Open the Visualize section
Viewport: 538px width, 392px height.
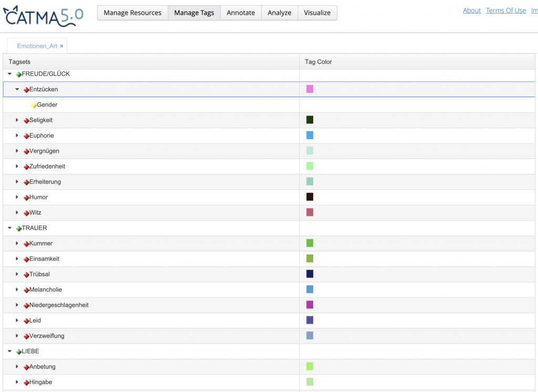317,13
